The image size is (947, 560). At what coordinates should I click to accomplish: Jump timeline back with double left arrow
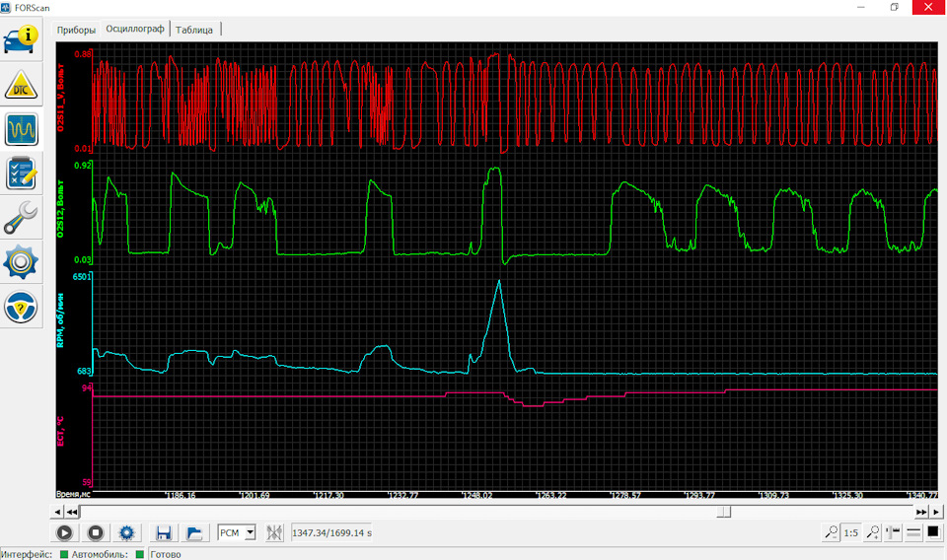[x=72, y=512]
